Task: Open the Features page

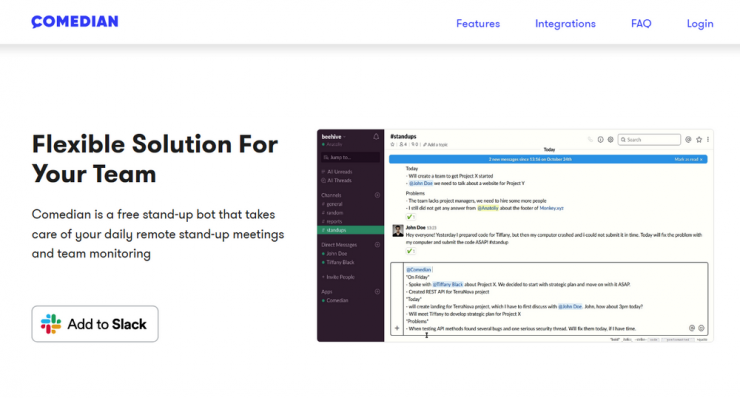Action: 478,24
